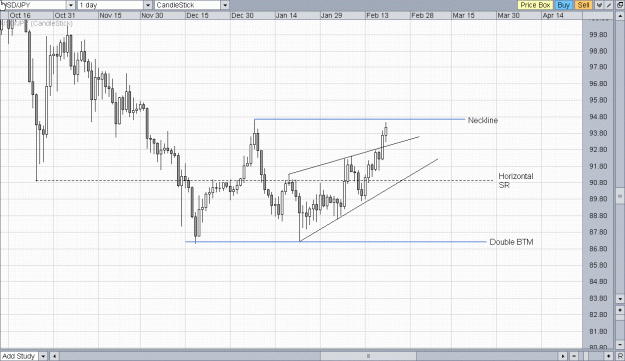Click the horizontal zoom-in plus button
The image size is (625, 361).
pos(609,356)
